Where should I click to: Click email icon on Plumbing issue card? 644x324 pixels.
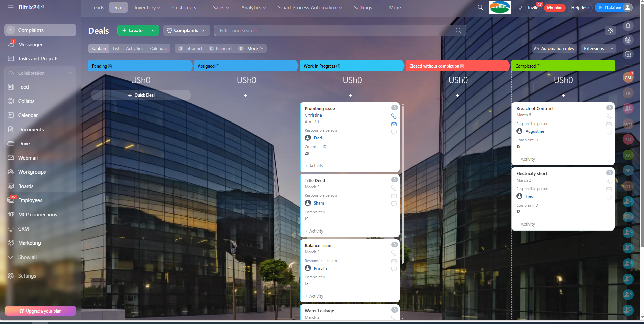point(394,124)
